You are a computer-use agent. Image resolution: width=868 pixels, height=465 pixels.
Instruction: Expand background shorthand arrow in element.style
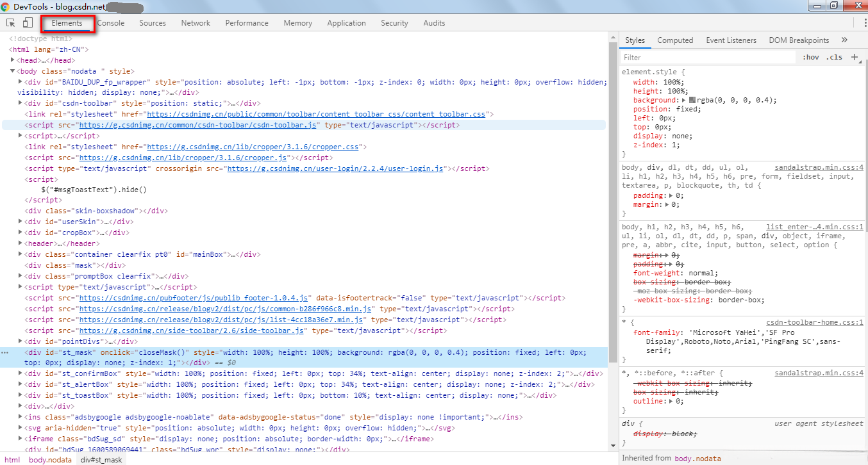pos(684,101)
